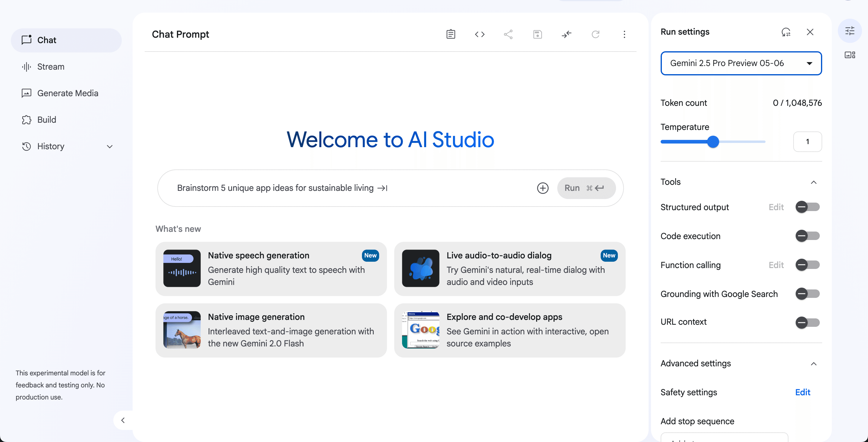This screenshot has width=868, height=442.
Task: Enable Code execution switch
Action: pyautogui.click(x=807, y=236)
